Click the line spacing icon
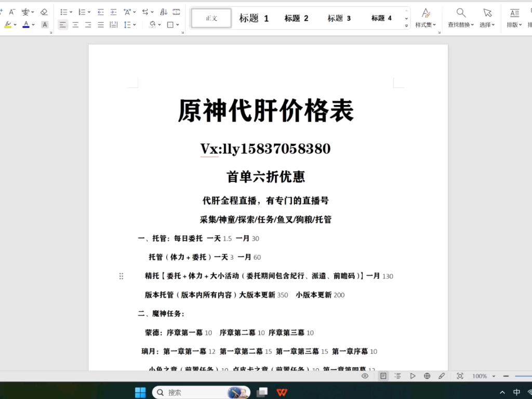 click(x=127, y=24)
